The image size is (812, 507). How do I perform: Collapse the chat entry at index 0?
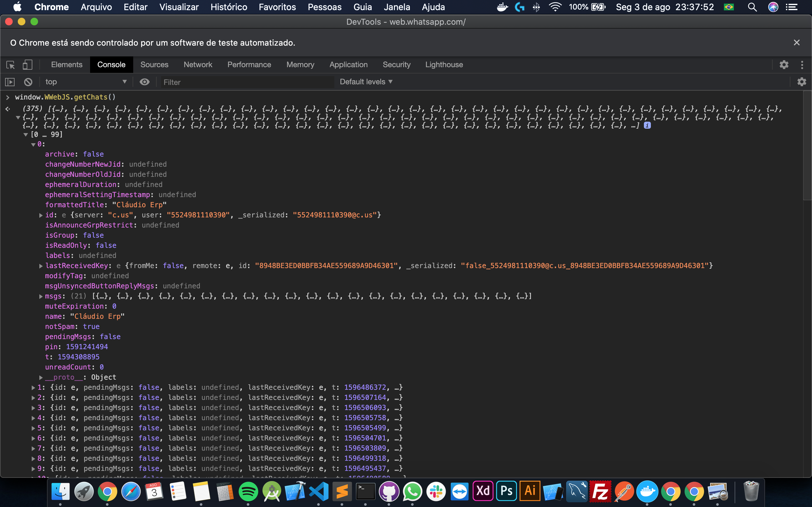pyautogui.click(x=33, y=144)
